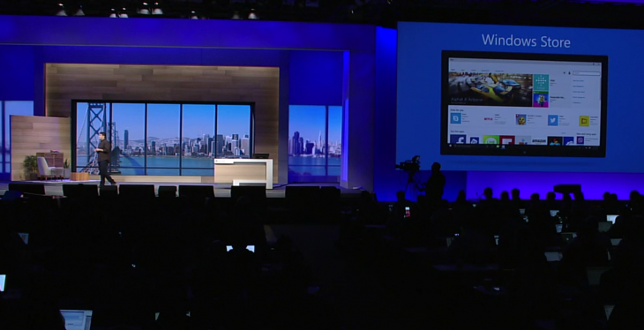
Task: Click the Windows Start button
Action: [x=450, y=146]
